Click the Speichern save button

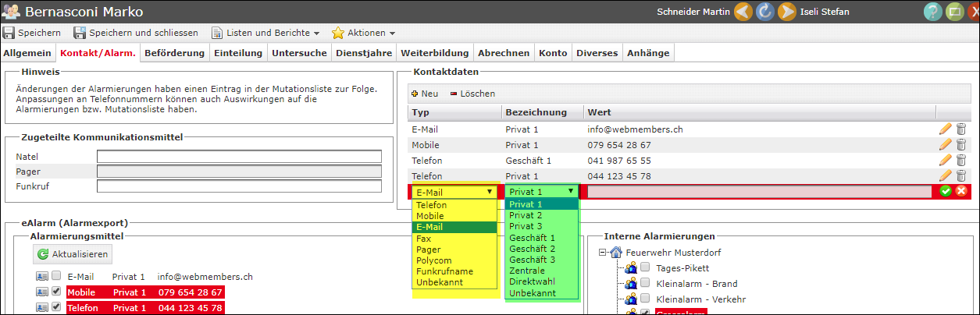(x=32, y=33)
